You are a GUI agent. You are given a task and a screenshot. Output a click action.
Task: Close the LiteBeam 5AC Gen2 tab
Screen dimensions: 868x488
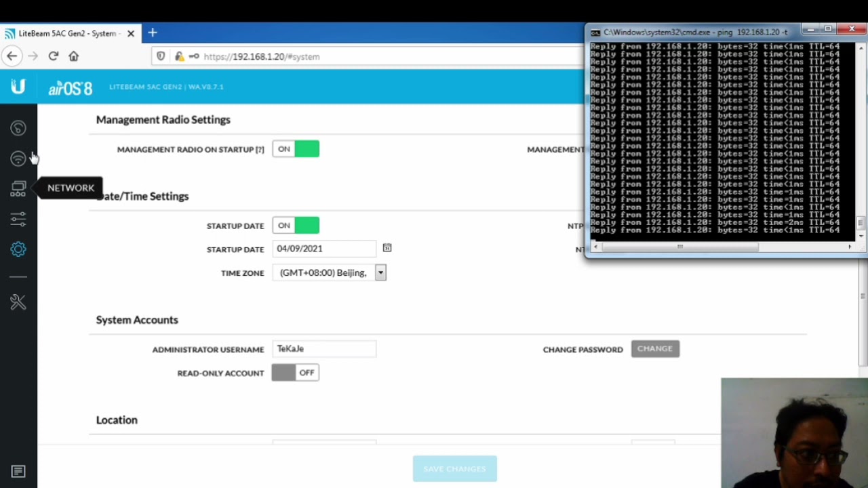pos(131,33)
